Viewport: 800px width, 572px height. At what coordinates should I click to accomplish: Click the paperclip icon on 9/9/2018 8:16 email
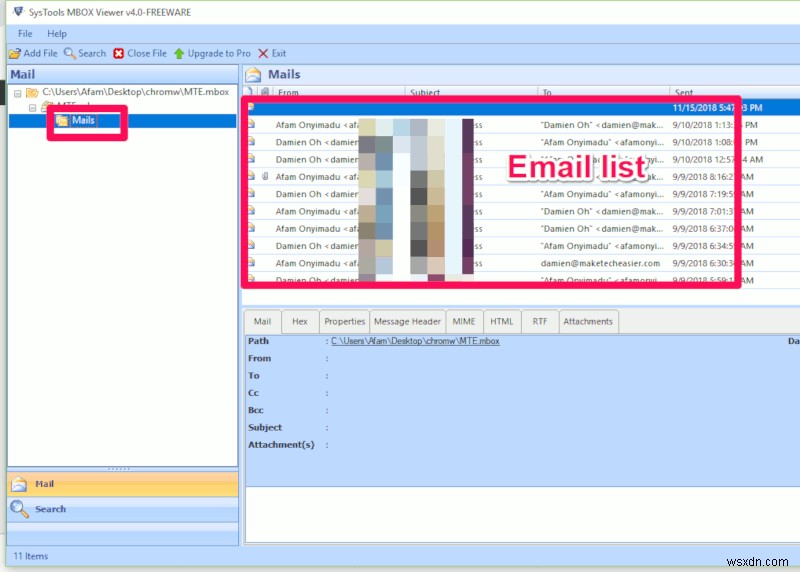265,177
